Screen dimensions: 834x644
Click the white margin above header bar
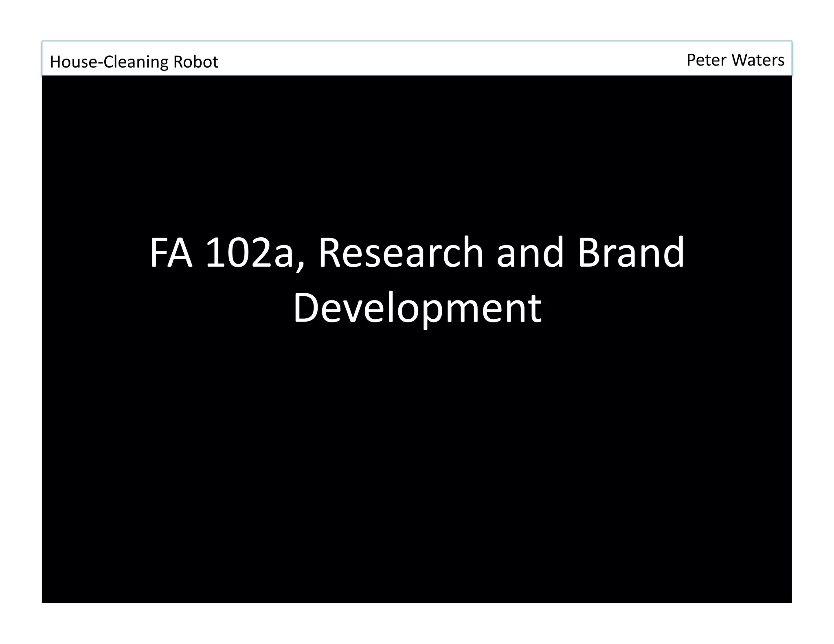tap(417, 20)
